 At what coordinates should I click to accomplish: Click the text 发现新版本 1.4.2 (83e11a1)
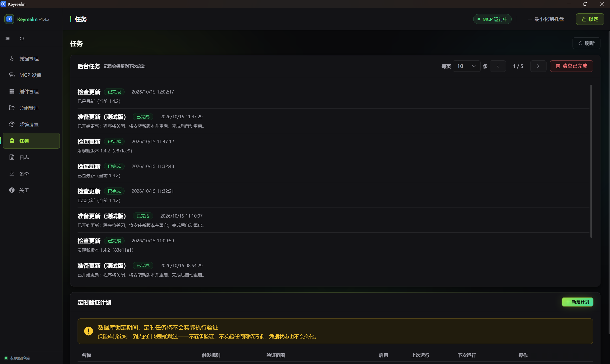point(105,250)
